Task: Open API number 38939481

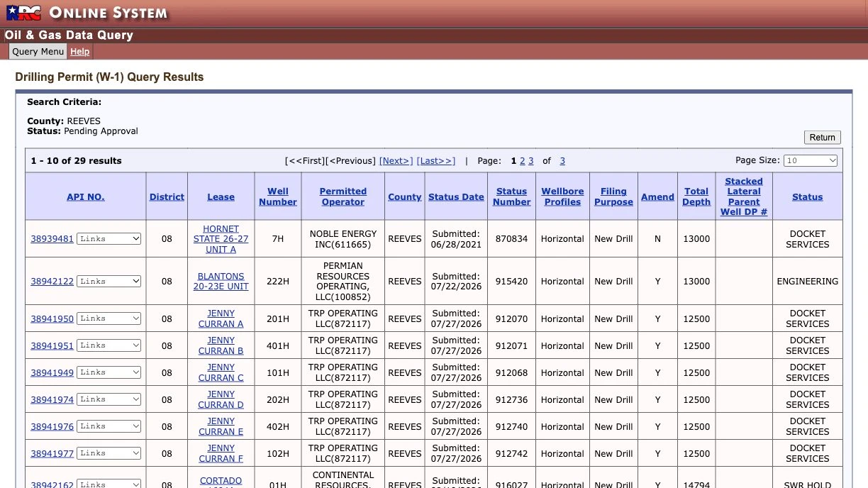Action: point(52,239)
